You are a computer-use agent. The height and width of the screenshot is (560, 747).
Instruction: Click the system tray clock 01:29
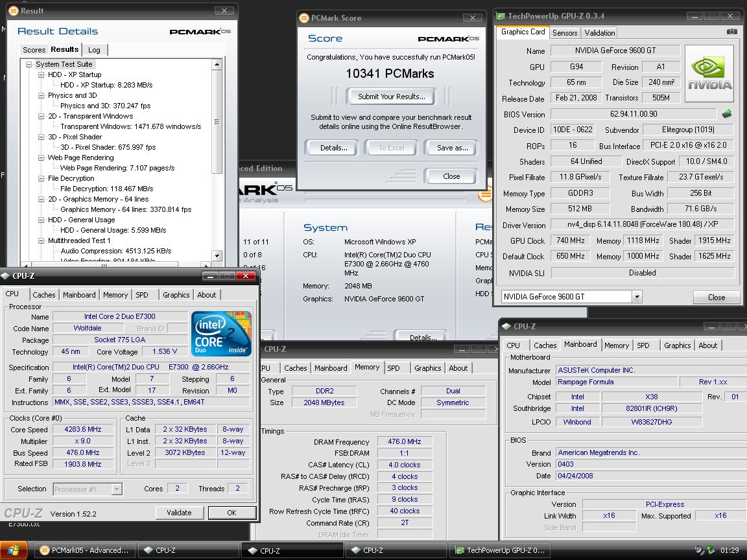(729, 550)
